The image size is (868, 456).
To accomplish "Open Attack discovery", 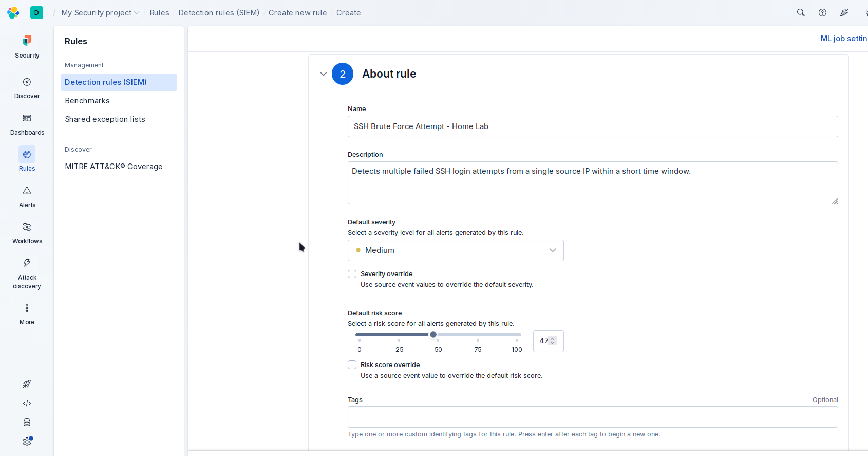I will pos(27,263).
